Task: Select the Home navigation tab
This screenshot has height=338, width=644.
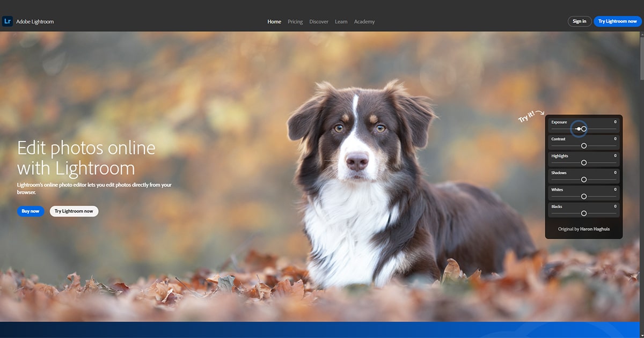Action: 274,21
